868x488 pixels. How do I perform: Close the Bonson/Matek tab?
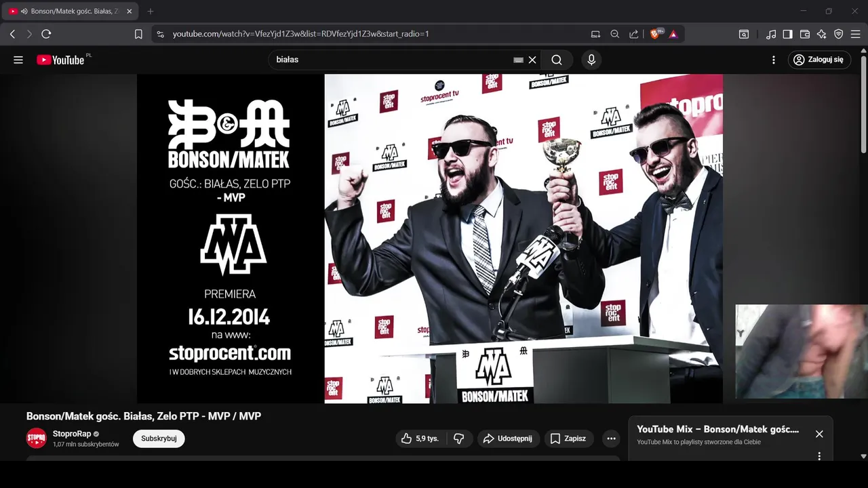click(x=129, y=12)
